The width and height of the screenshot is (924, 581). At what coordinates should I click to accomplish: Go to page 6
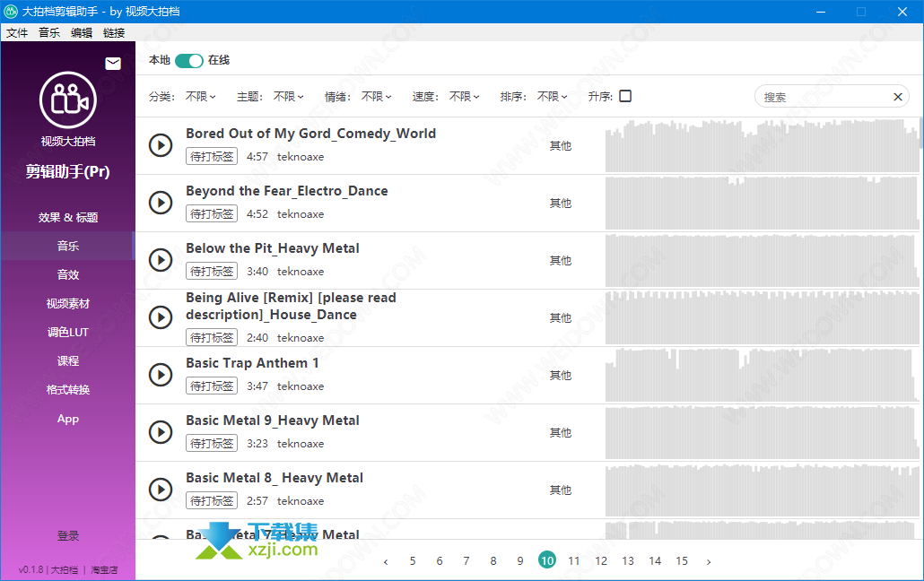tap(440, 561)
